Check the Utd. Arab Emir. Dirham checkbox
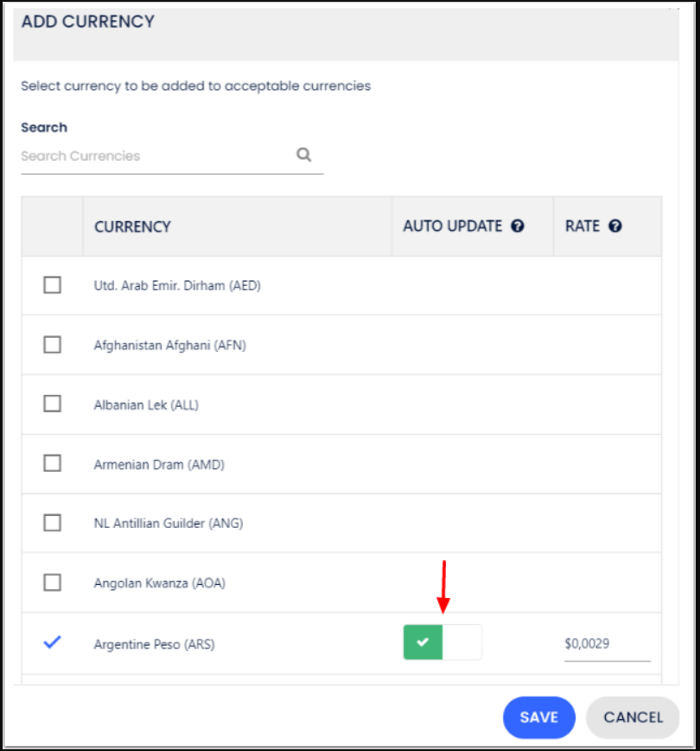 pyautogui.click(x=53, y=285)
